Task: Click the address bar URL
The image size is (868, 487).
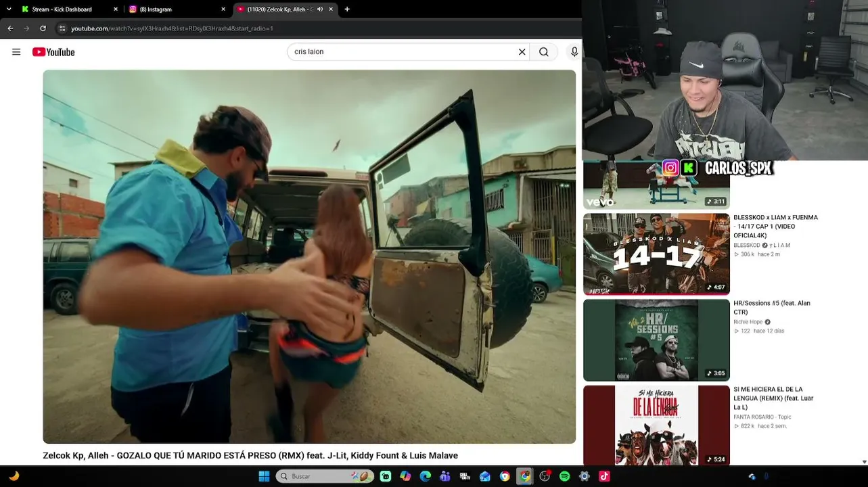Action: click(172, 28)
